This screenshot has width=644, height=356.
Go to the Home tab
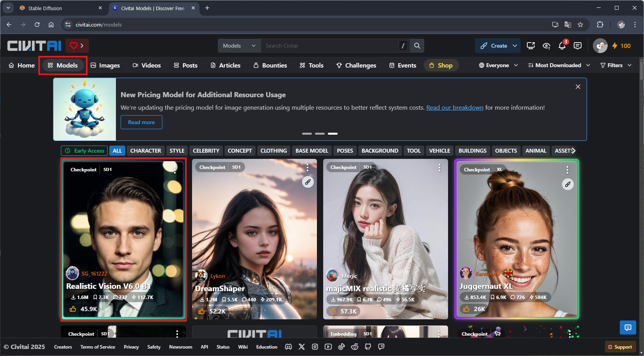pyautogui.click(x=22, y=65)
